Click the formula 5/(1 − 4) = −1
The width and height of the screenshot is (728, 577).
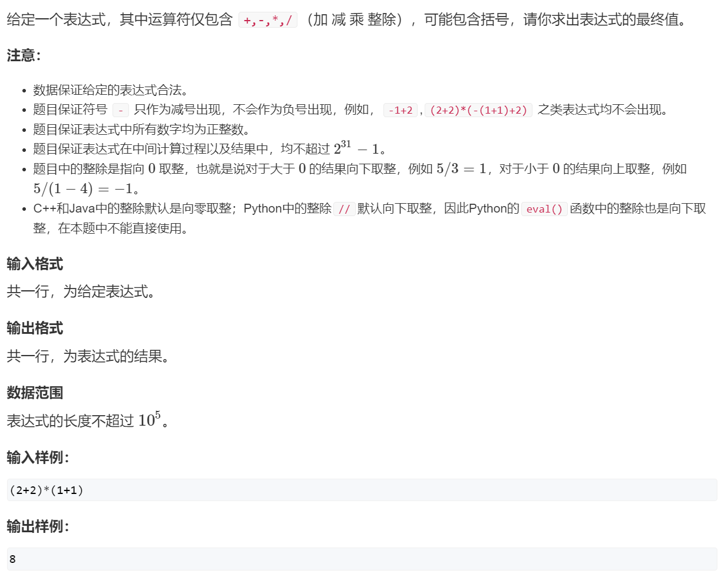coord(82,189)
